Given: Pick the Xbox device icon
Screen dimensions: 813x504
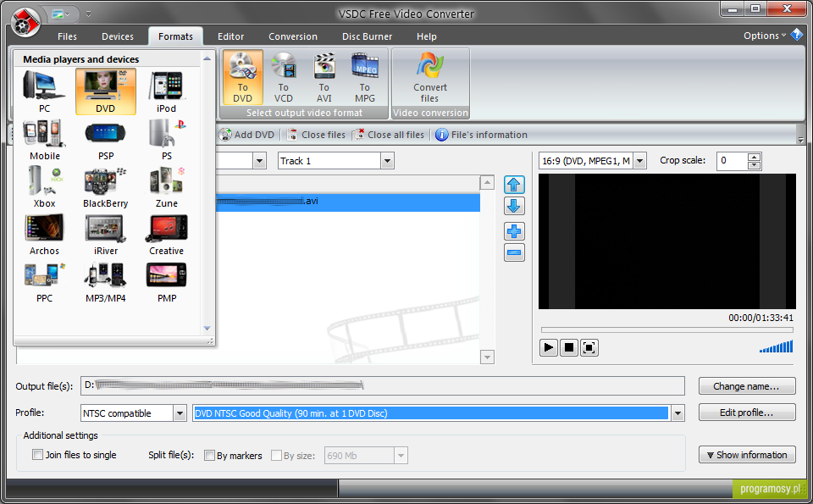Looking at the screenshot, I should (45, 187).
